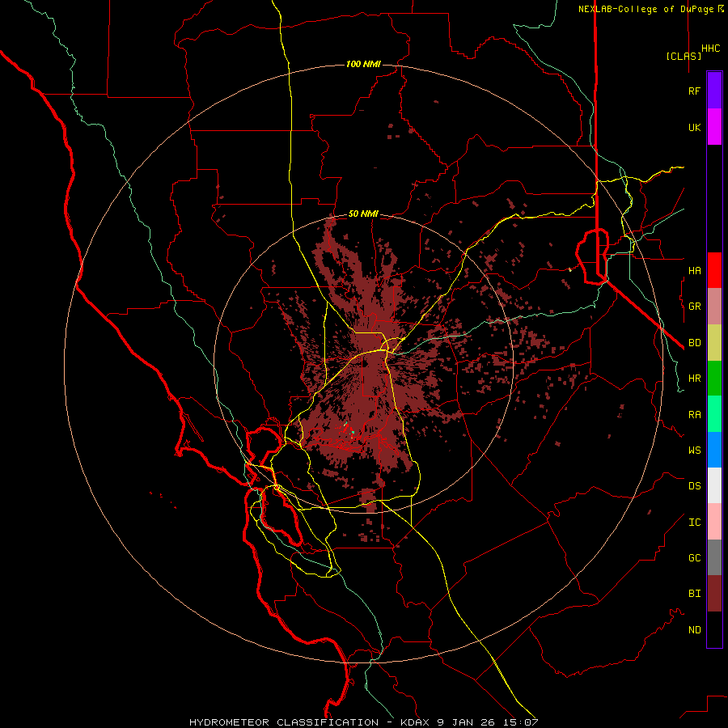
Task: Click the HA red legend swatch
Action: click(714, 270)
